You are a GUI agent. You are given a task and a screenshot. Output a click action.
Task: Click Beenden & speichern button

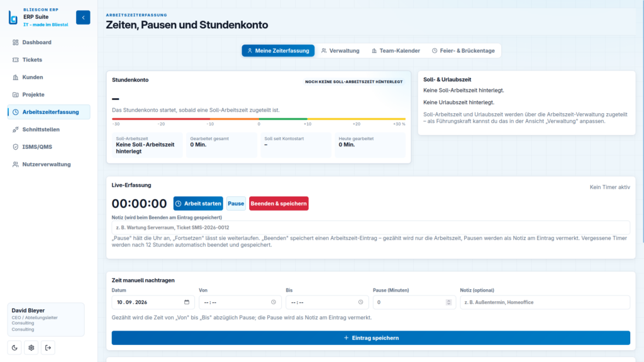(279, 204)
